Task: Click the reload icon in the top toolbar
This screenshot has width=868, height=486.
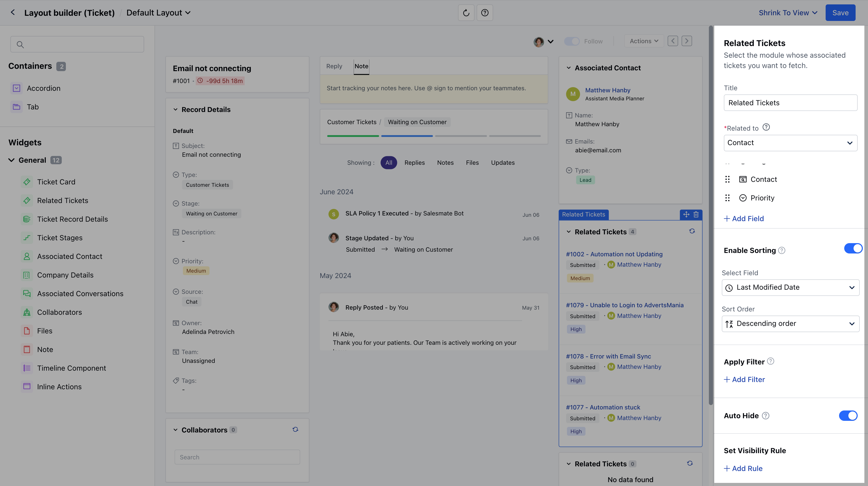Action: click(x=466, y=12)
